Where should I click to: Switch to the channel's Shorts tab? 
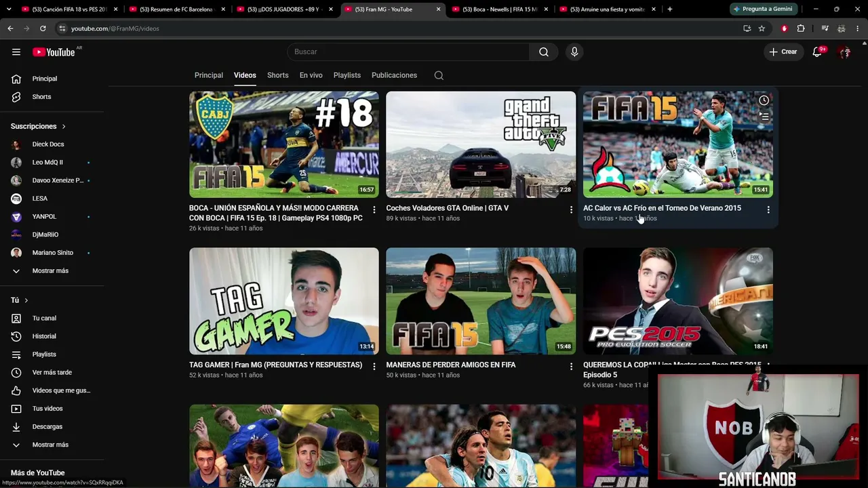click(278, 75)
